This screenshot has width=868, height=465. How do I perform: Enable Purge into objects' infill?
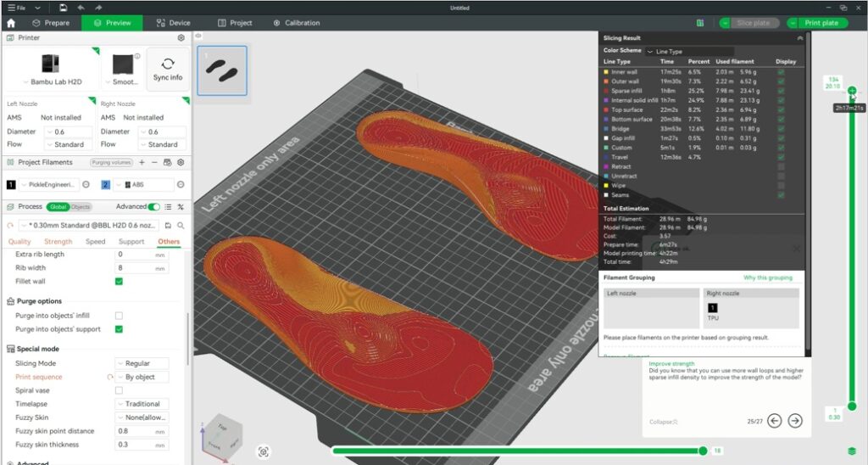coord(119,316)
